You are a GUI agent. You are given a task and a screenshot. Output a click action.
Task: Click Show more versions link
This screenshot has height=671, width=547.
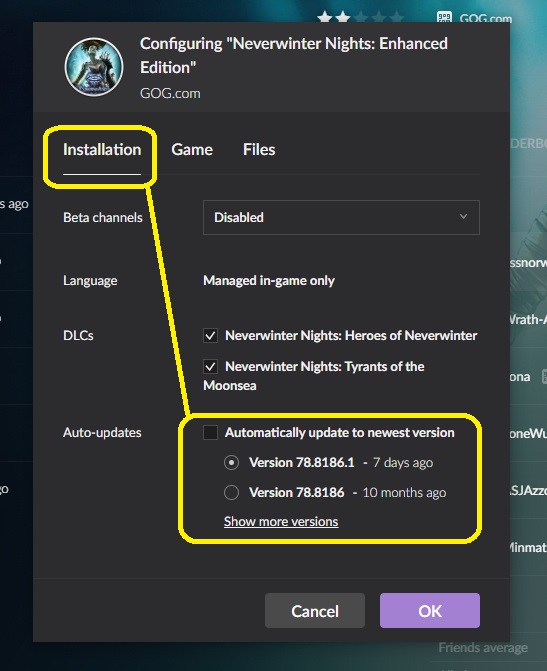281,522
